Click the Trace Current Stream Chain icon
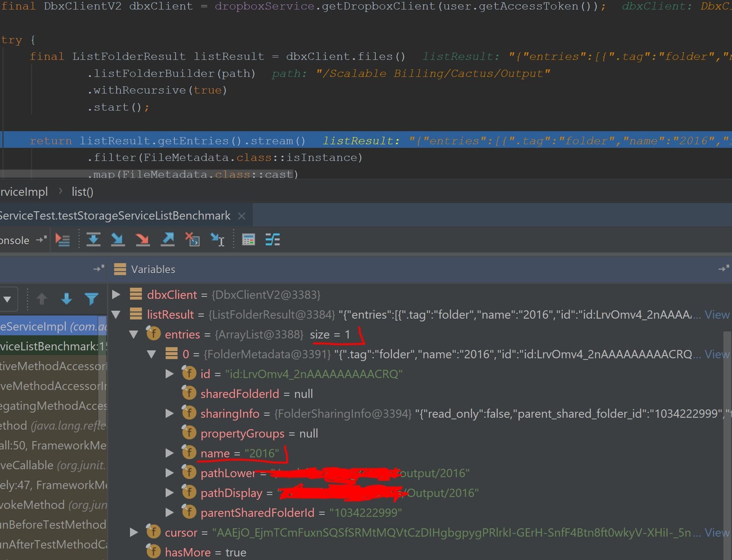Screen dimensions: 732x560 (x=273, y=240)
